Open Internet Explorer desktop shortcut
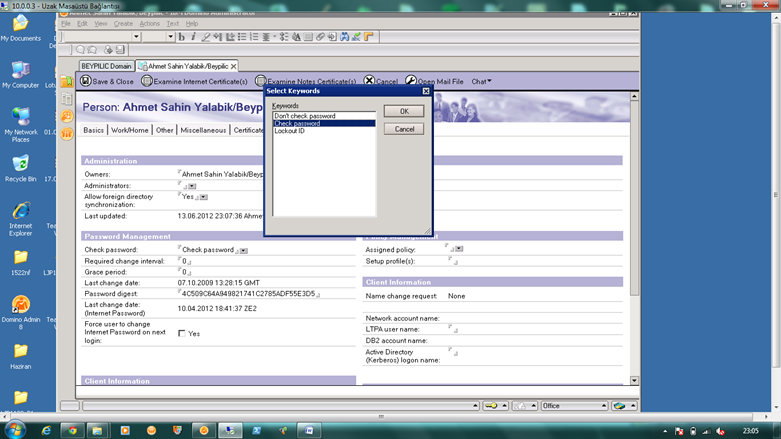This screenshot has height=439, width=781. tap(20, 218)
